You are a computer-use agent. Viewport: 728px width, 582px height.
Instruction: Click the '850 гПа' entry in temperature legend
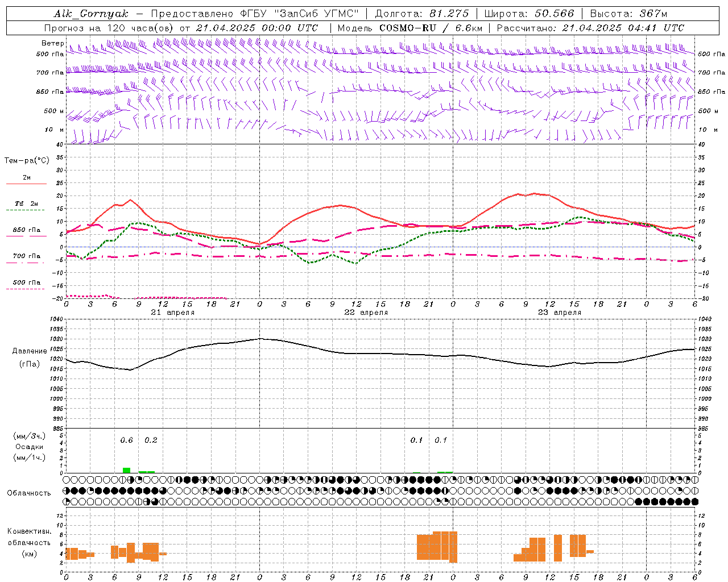pos(26,230)
